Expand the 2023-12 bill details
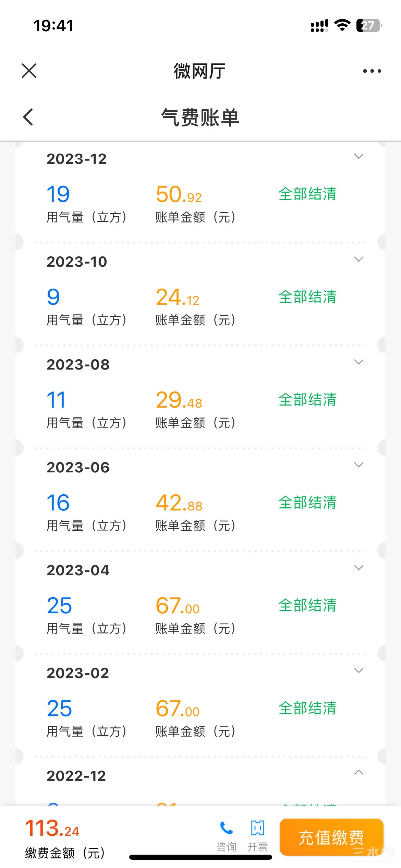This screenshot has width=401, height=868. pyautogui.click(x=359, y=156)
